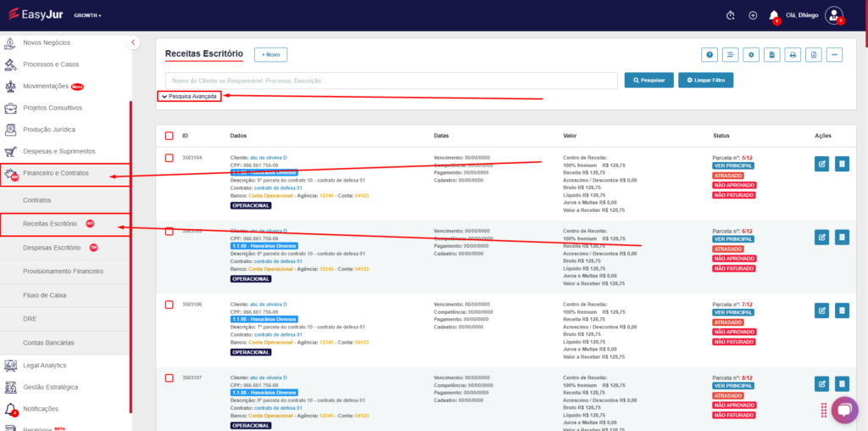Edit the receita with ID 3503107
868x431 pixels.
pyautogui.click(x=821, y=383)
